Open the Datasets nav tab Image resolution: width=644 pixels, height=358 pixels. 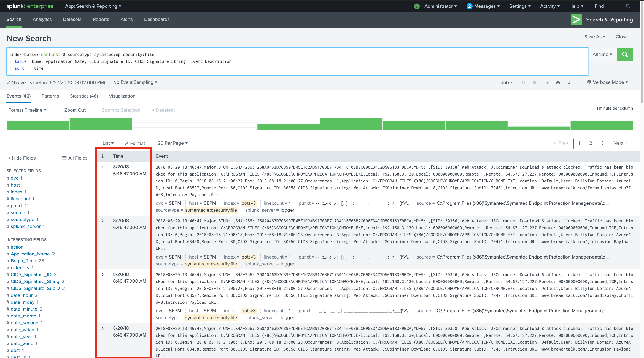(x=72, y=19)
